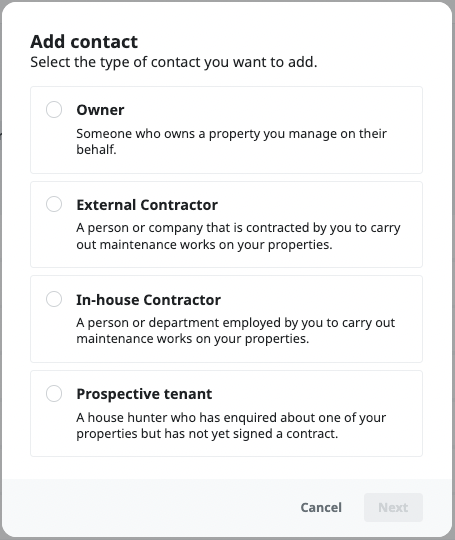Click the Owner option title

(100, 110)
